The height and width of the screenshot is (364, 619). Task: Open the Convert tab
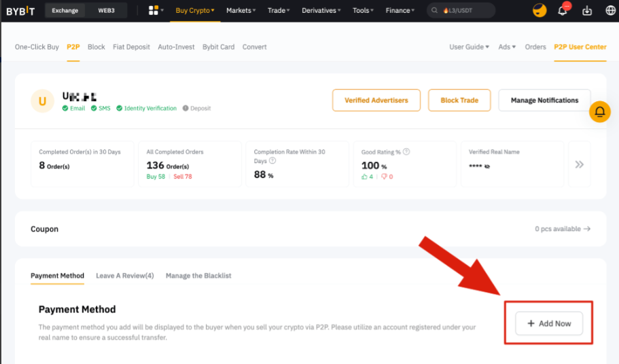tap(254, 47)
